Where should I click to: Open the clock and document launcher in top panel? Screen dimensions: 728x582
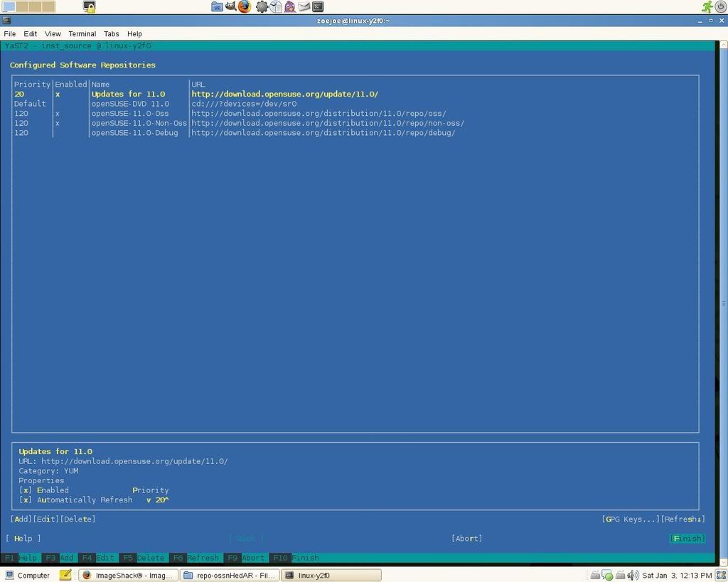tap(276, 6)
